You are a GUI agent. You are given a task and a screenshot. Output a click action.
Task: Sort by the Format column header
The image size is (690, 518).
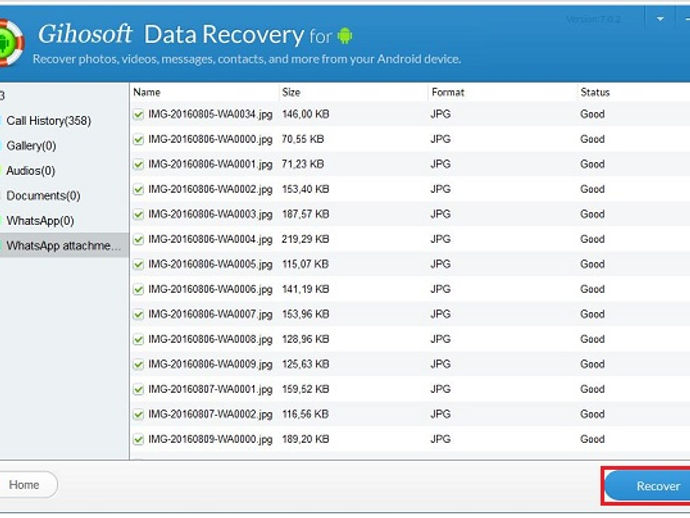(448, 92)
